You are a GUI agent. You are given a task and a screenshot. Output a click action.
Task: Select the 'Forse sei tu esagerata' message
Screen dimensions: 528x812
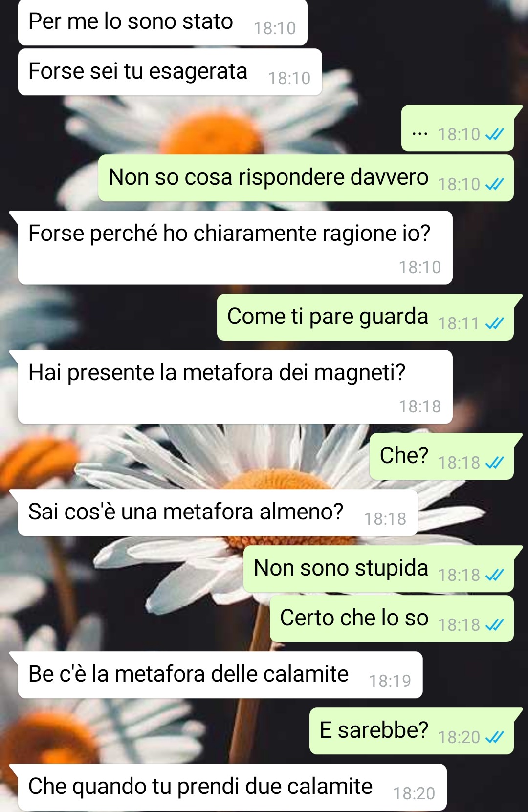(x=170, y=72)
